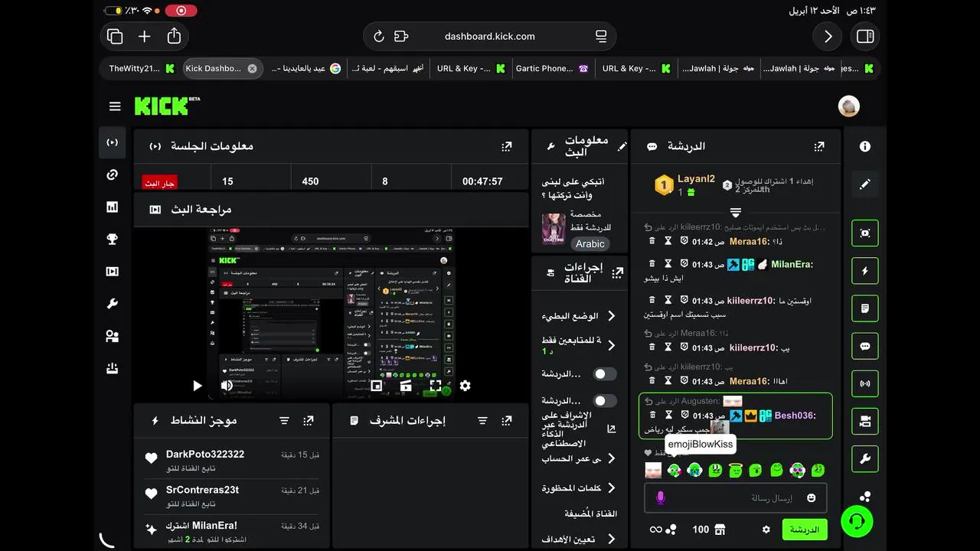
Task: Open the stream page icon in left sidebar
Action: 113,142
